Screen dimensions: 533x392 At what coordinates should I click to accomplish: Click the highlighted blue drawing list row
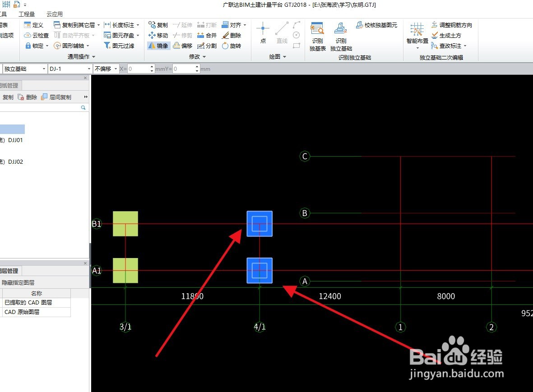[12, 129]
